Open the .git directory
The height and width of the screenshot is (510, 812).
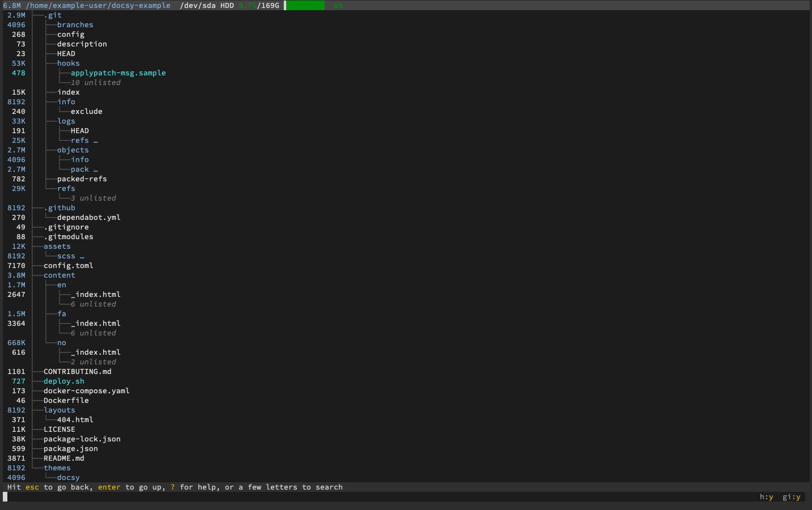coord(53,15)
